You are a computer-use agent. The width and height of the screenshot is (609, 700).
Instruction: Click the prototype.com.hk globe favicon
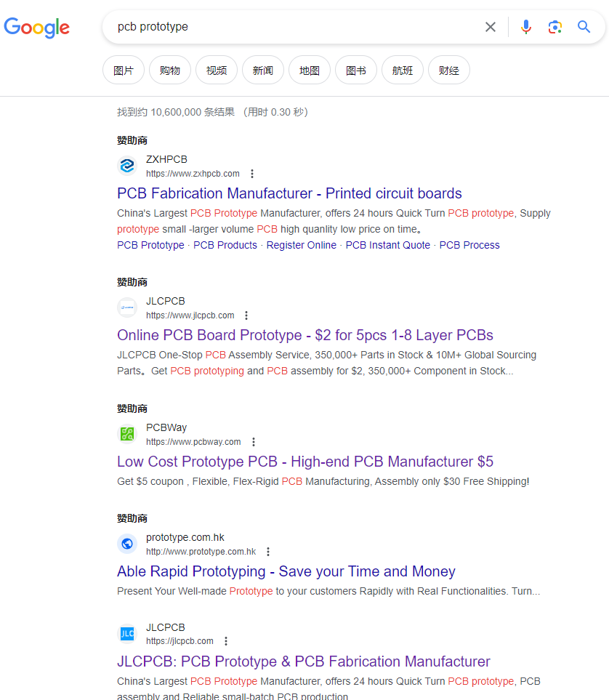pos(127,544)
